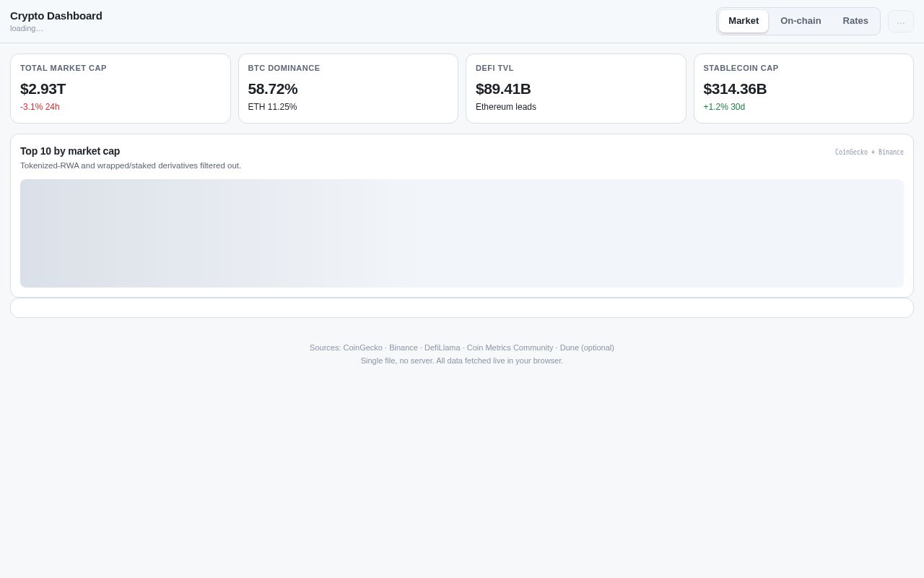Select the $2.93T market cap value
Screen dimensions: 924x578
43,89
